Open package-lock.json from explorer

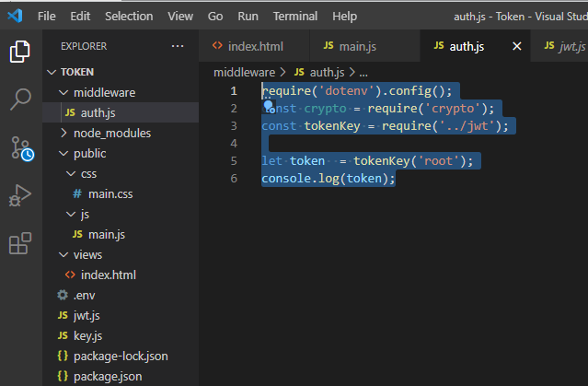coord(121,356)
